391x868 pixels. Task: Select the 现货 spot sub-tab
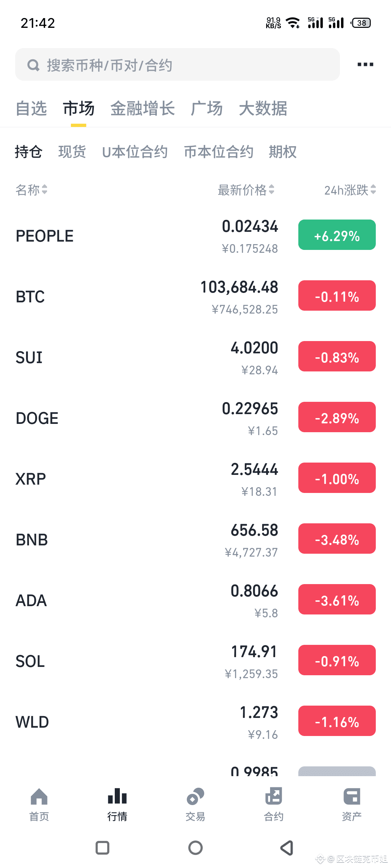(x=72, y=152)
